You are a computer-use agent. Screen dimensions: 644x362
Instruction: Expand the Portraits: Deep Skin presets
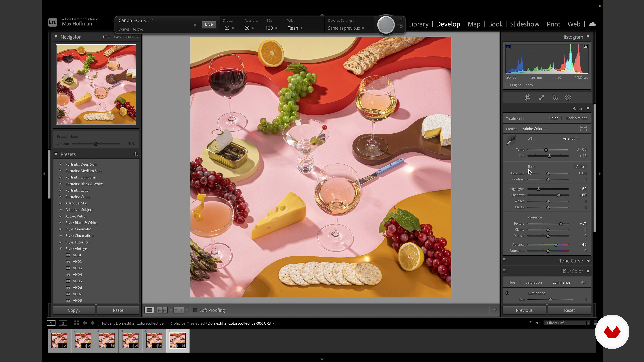[x=60, y=164]
